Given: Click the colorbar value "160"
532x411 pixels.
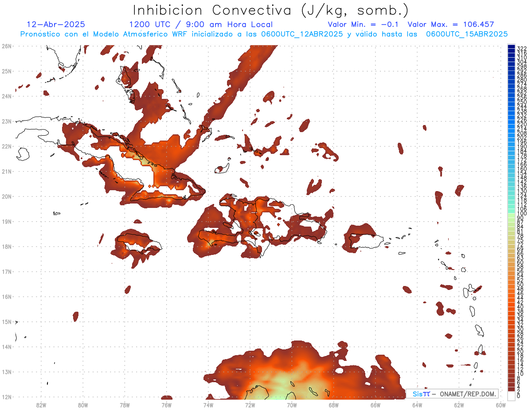Looking at the screenshot, I should 521,168.
